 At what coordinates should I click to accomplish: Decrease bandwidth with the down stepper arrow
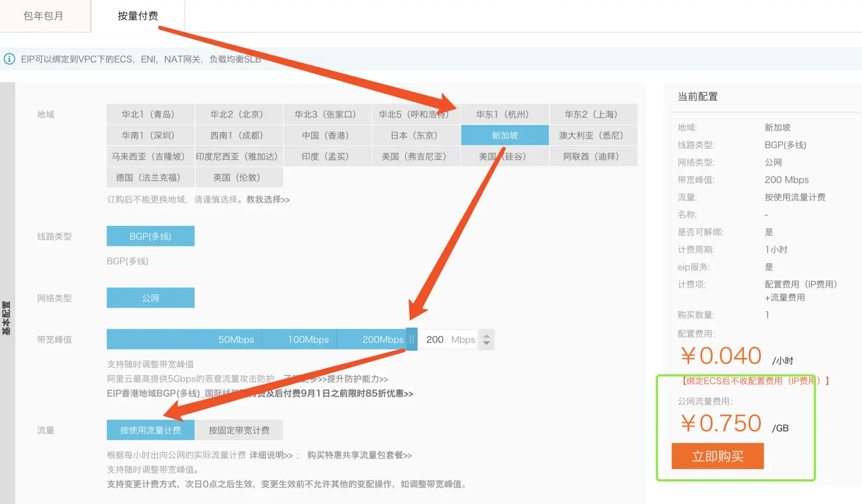[x=487, y=344]
